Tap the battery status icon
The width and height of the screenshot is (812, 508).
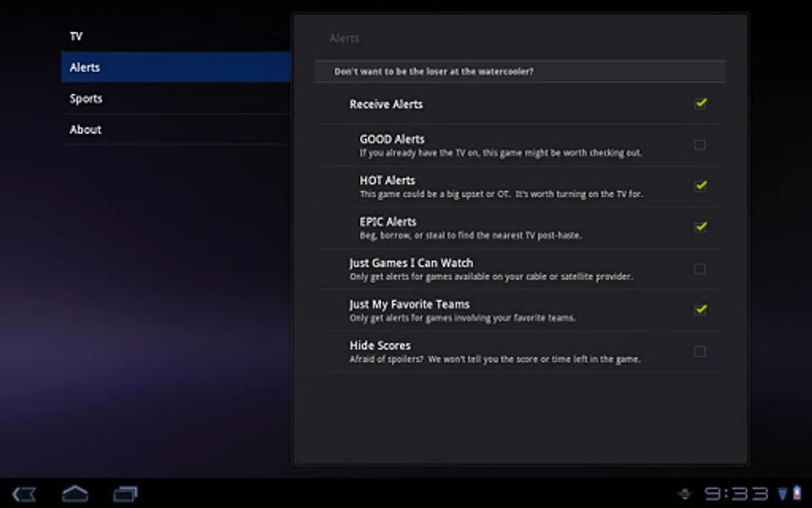click(x=797, y=493)
